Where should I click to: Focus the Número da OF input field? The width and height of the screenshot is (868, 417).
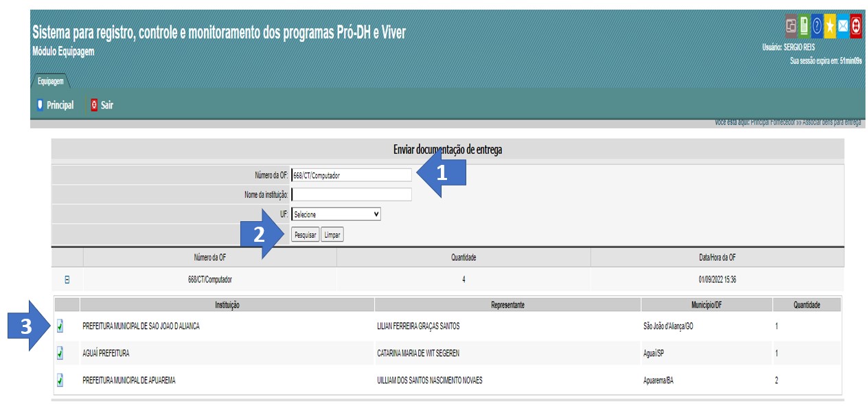(x=352, y=175)
